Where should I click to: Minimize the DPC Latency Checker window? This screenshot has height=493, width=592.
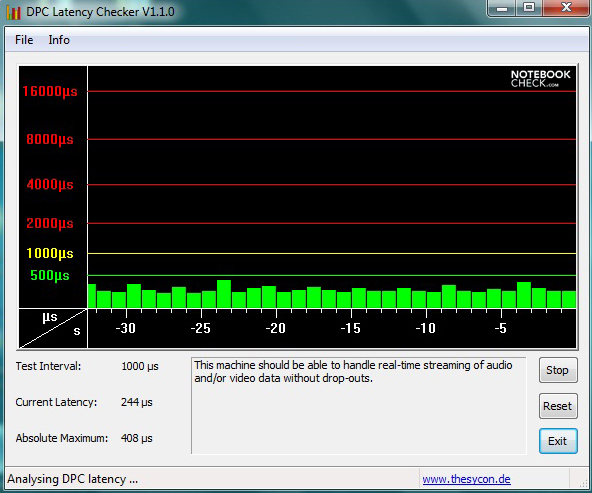coord(502,8)
